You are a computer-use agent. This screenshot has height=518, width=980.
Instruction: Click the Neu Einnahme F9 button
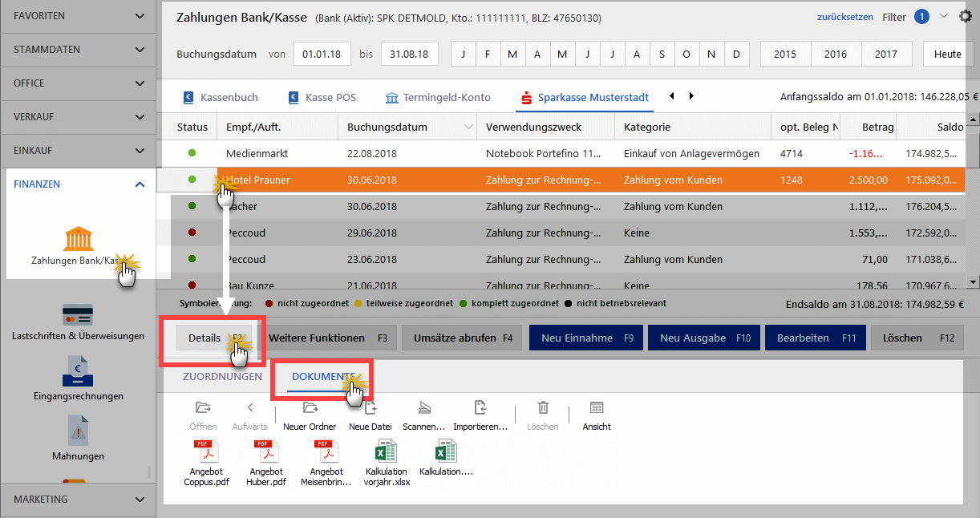point(585,338)
